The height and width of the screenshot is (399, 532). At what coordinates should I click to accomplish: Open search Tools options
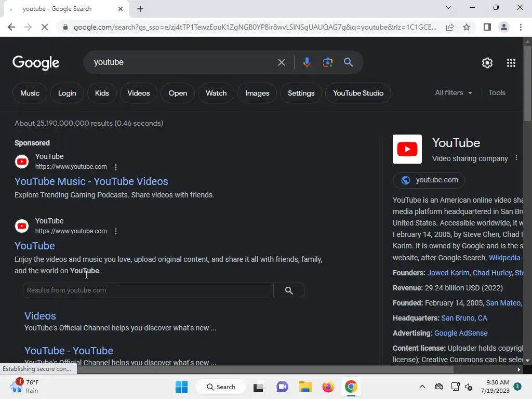pos(497,92)
